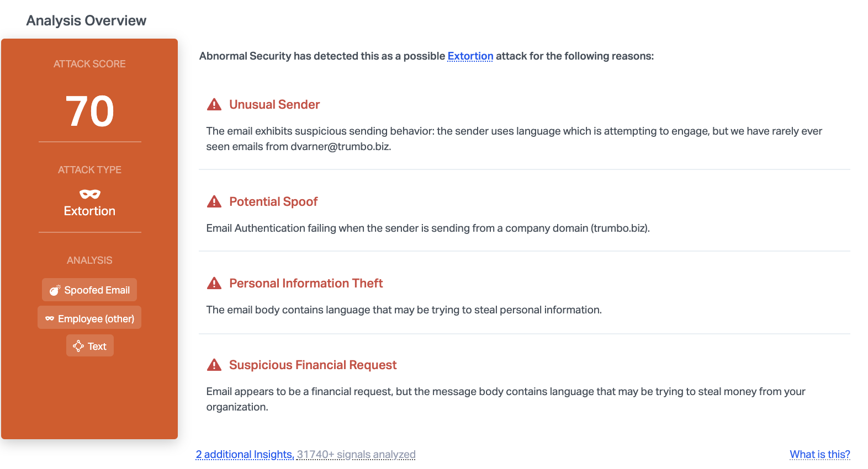Image resolution: width=868 pixels, height=469 pixels.
Task: Click the Unusual Sender warning triangle icon
Action: click(x=214, y=104)
